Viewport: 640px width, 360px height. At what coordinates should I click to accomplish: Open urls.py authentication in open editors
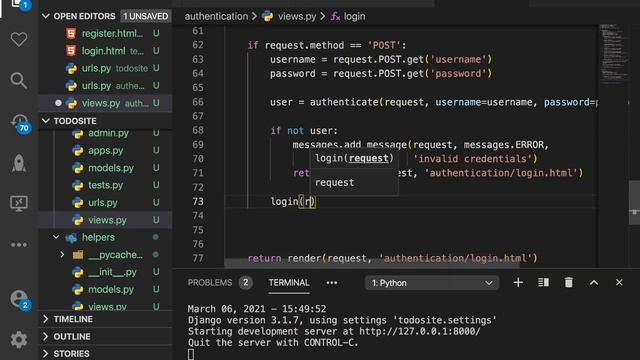105,86
